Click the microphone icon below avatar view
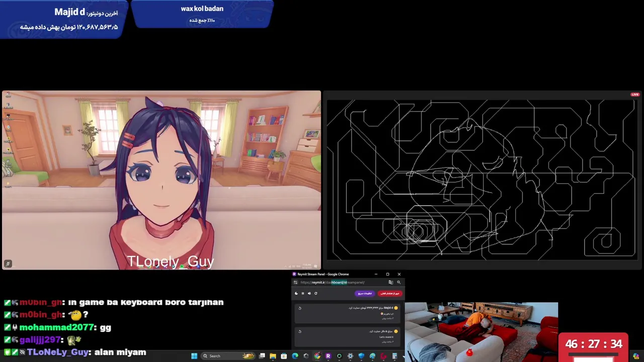This screenshot has height=362, width=644. pyautogui.click(x=8, y=263)
